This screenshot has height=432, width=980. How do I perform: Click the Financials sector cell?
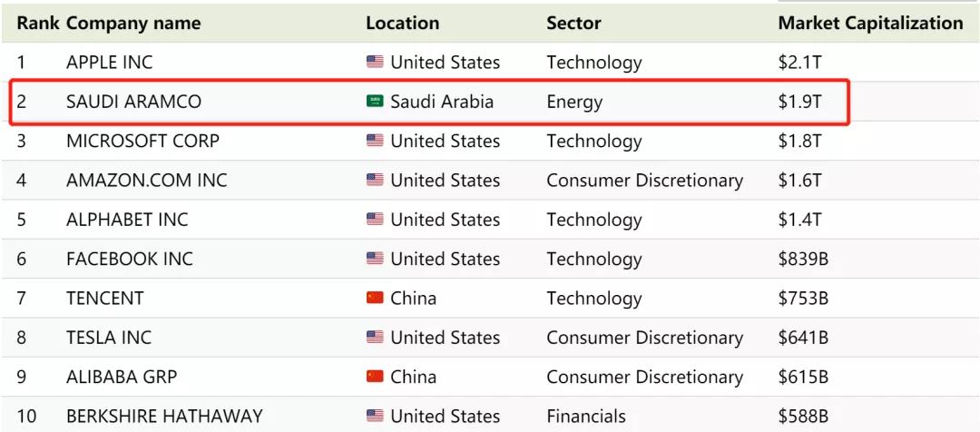[x=585, y=417]
